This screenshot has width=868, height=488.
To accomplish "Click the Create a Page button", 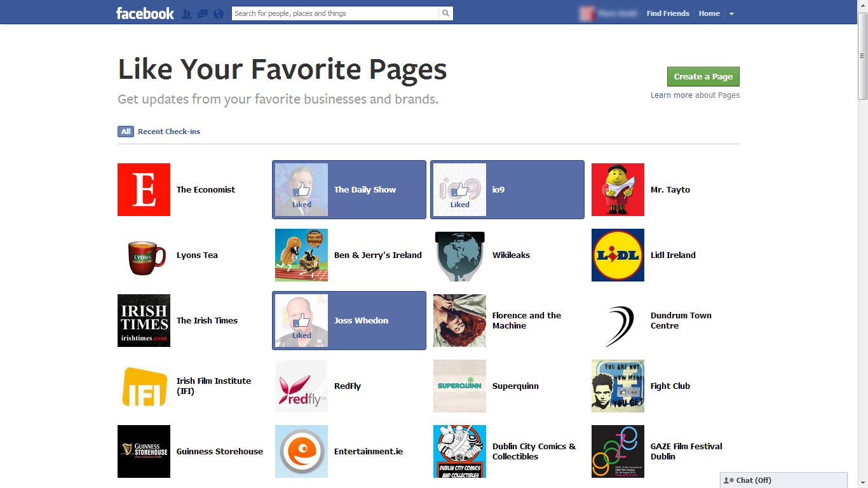I will click(x=703, y=76).
